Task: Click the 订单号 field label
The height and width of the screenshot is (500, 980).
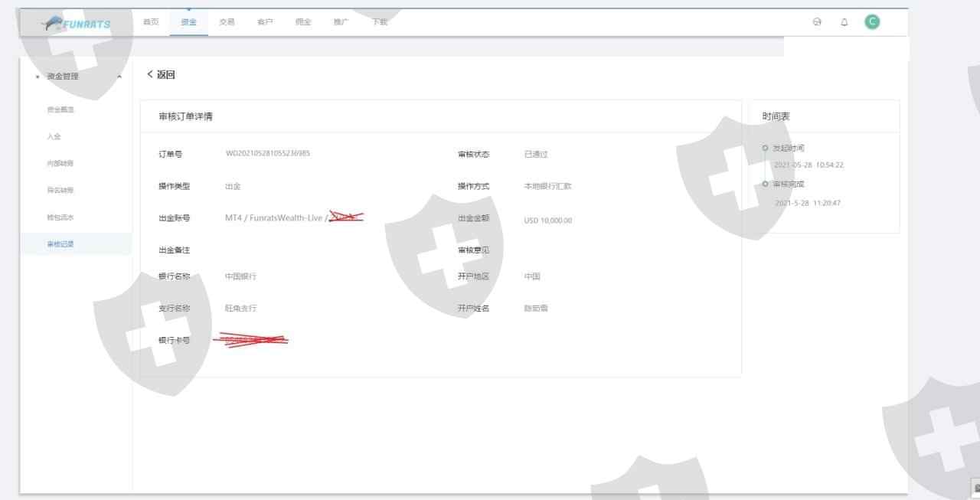Action: pyautogui.click(x=170, y=154)
